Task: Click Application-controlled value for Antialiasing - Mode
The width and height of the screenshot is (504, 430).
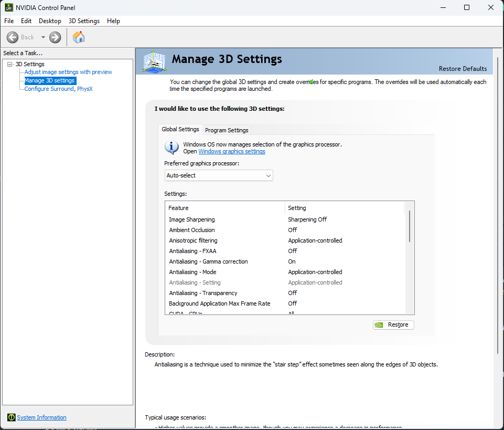Action: coord(315,272)
